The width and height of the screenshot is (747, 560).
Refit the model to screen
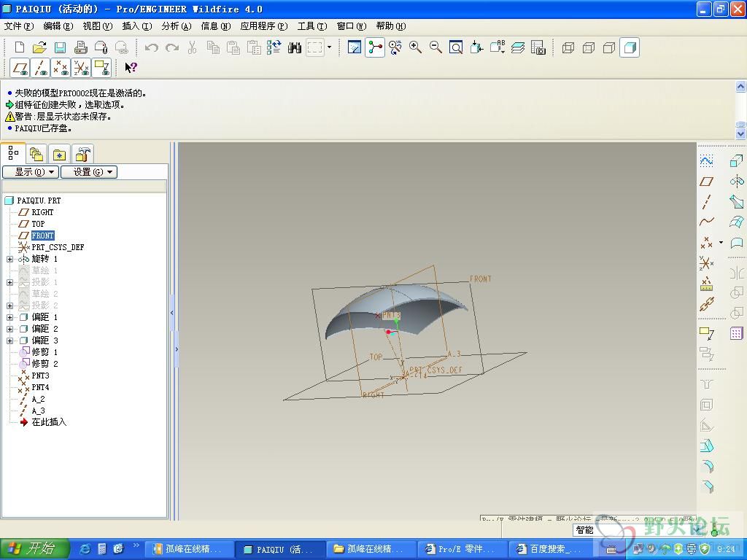456,47
